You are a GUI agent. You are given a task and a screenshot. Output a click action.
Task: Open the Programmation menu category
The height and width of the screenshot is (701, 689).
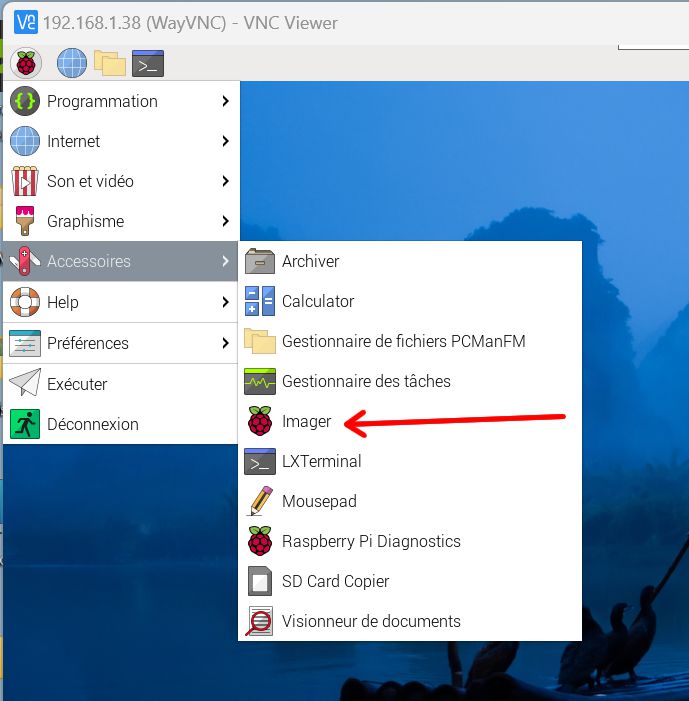121,101
